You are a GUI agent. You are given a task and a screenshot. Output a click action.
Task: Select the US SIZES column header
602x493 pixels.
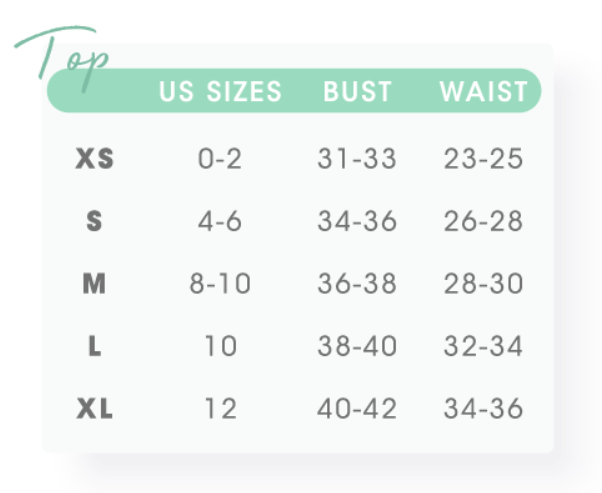[220, 91]
